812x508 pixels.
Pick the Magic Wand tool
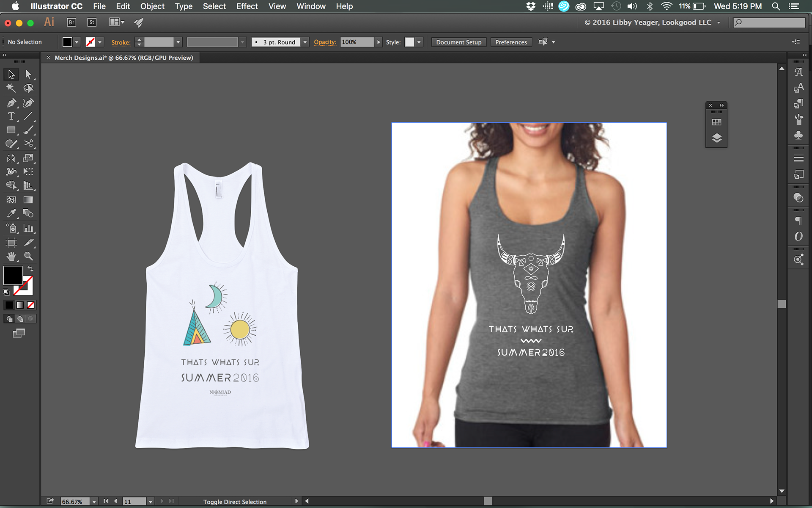tap(11, 88)
